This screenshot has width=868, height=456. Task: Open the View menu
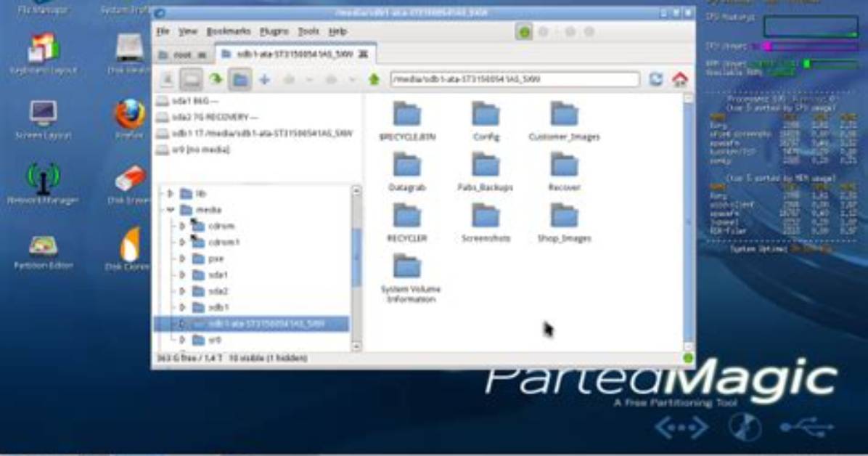coord(188,31)
